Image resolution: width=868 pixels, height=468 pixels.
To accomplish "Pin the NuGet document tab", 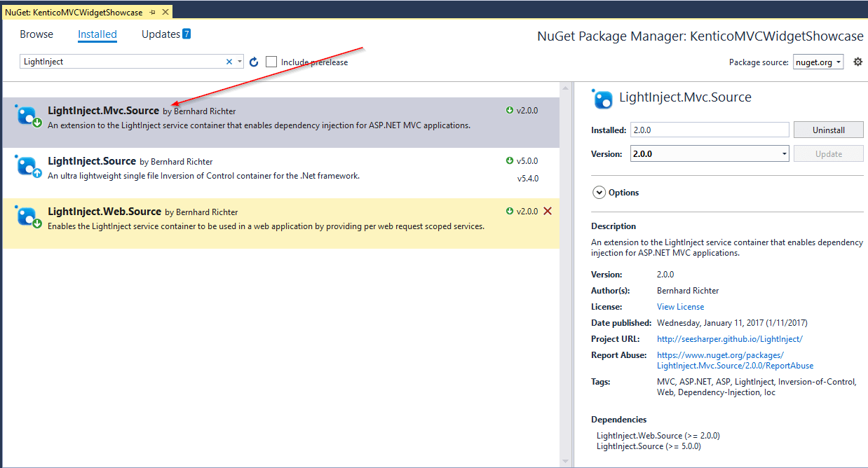I will click(153, 13).
